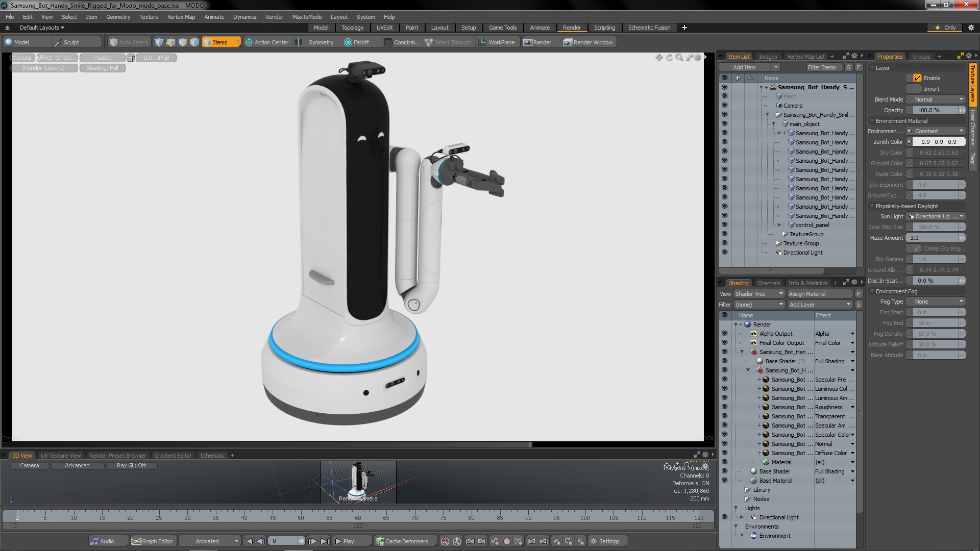
Task: Toggle the Invert layer checkbox
Action: 917,89
